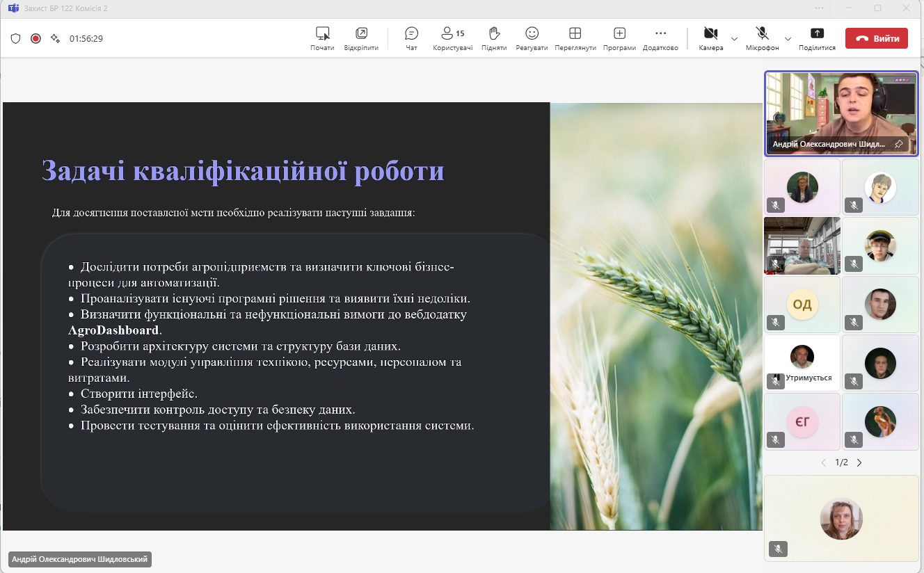Open reactions menu (Реагувати)

(532, 38)
